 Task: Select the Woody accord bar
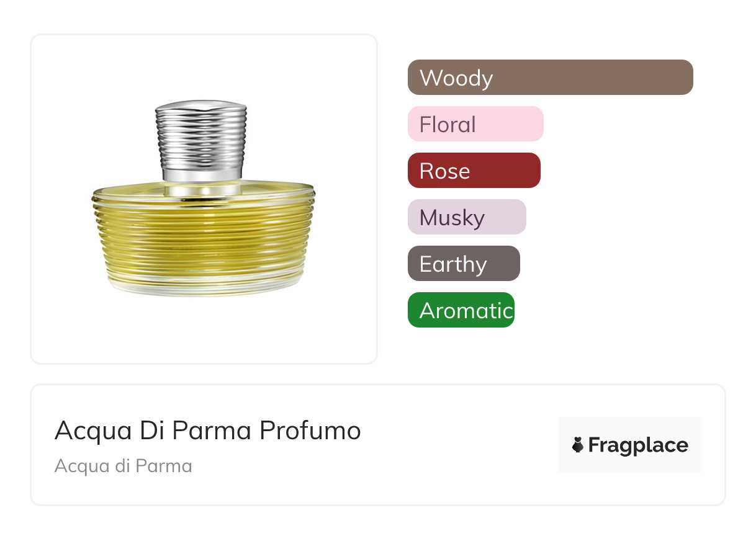(550, 78)
